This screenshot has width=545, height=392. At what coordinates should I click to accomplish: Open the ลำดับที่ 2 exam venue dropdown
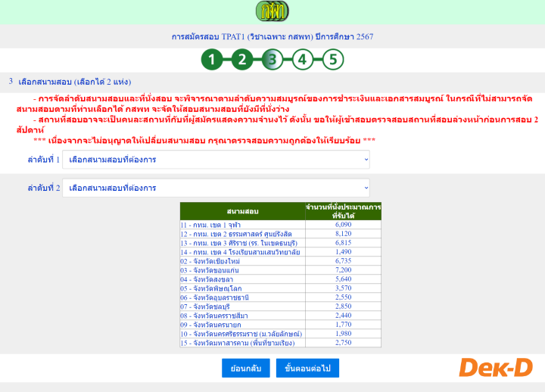click(x=216, y=188)
